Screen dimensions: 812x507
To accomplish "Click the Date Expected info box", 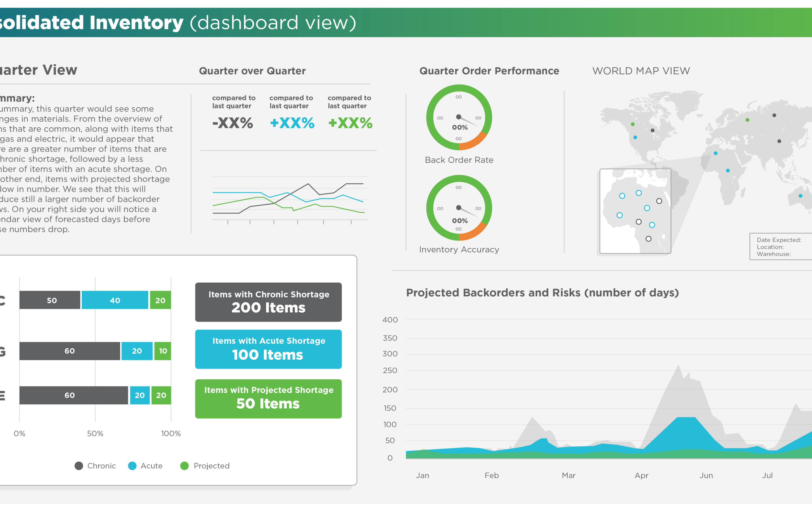I will [780, 247].
